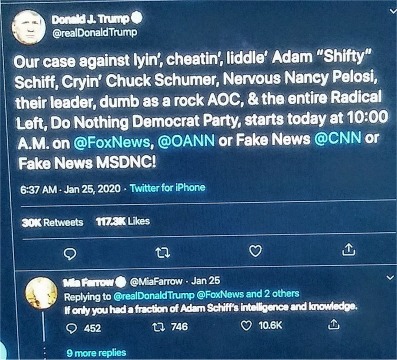397x360 pixels.
Task: Open the @MiaFarrow handle profile
Action: pos(156,282)
